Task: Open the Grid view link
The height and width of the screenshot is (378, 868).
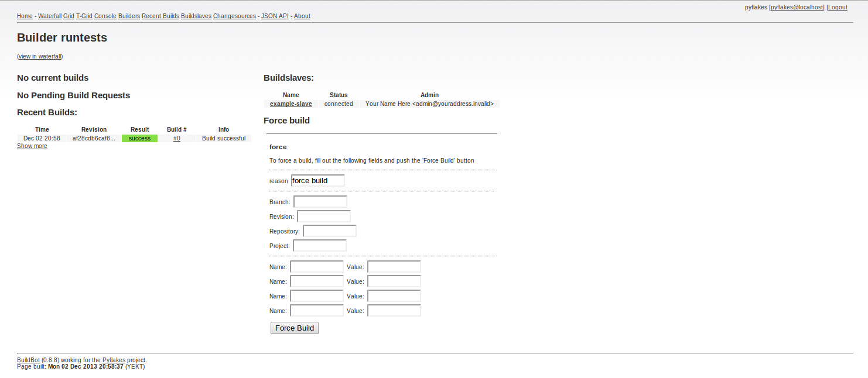Action: click(69, 16)
